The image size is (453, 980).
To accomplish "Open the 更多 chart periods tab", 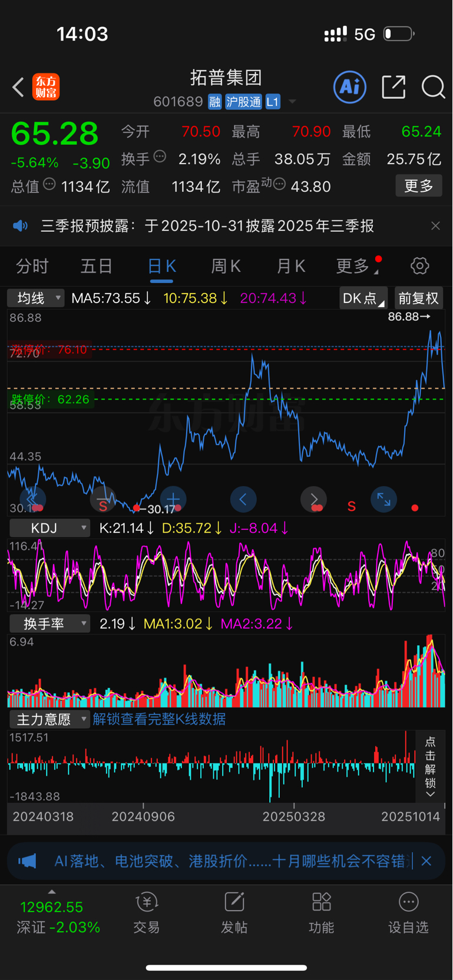I will coord(357,267).
